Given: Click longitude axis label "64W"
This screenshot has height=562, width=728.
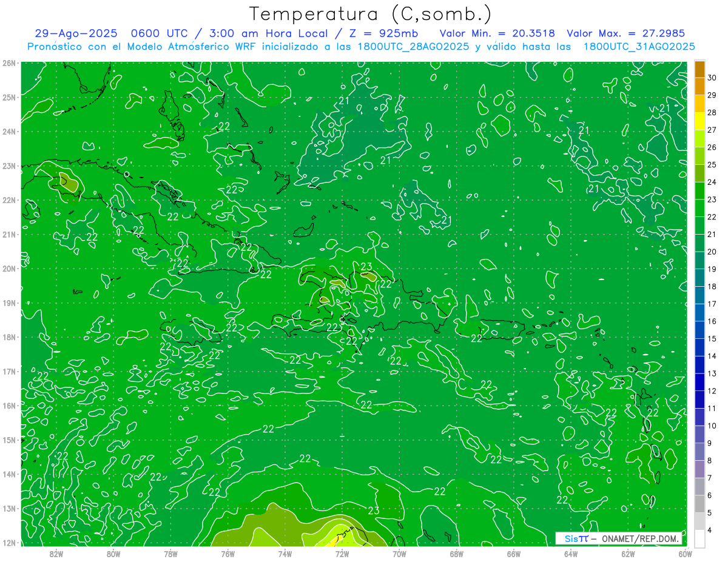Looking at the screenshot, I should (571, 554).
